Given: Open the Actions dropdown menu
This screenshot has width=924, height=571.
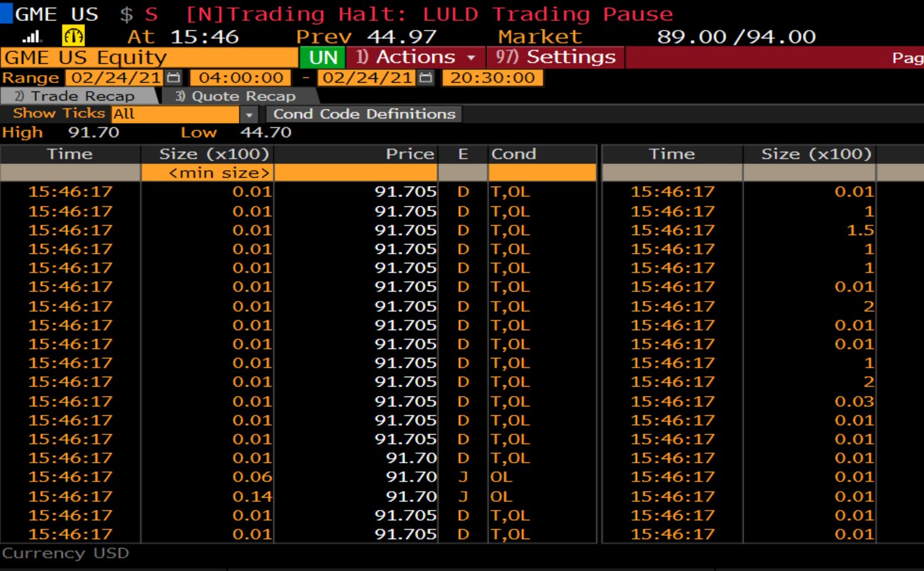Looking at the screenshot, I should click(416, 57).
